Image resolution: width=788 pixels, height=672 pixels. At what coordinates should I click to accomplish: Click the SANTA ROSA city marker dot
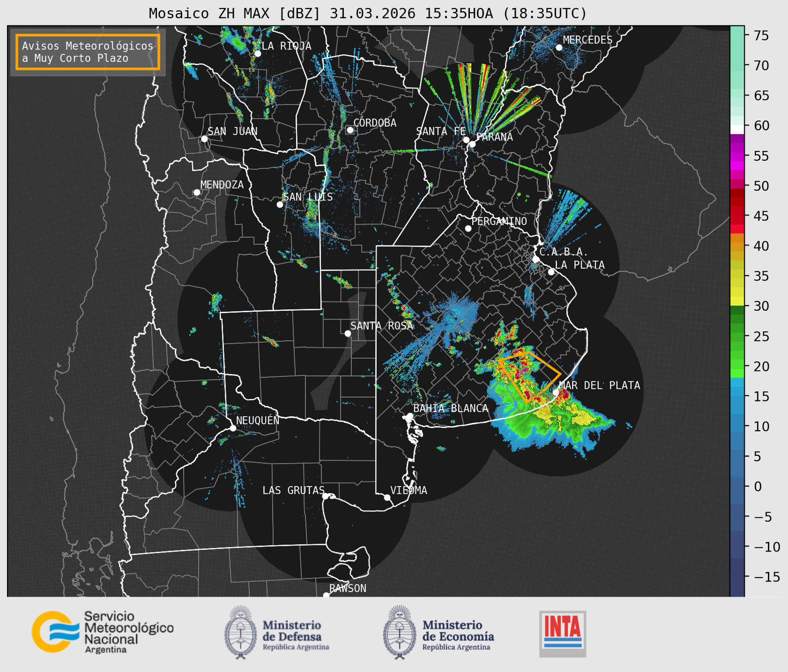click(x=348, y=333)
